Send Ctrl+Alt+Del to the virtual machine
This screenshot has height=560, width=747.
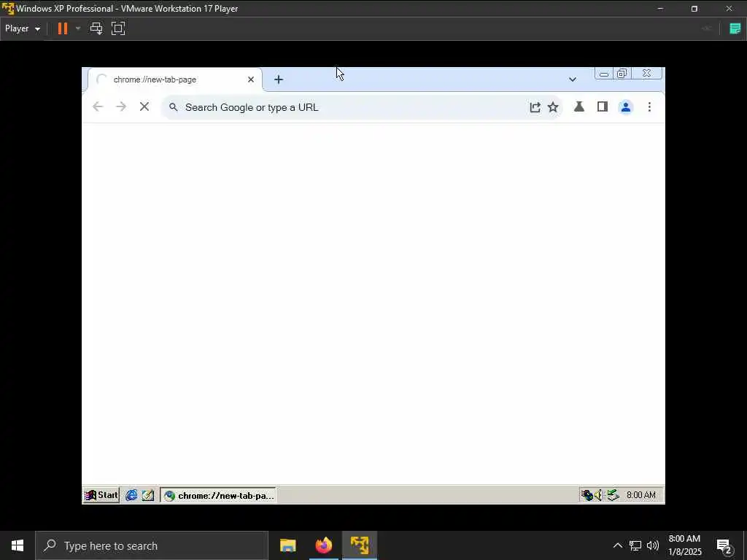(x=96, y=28)
